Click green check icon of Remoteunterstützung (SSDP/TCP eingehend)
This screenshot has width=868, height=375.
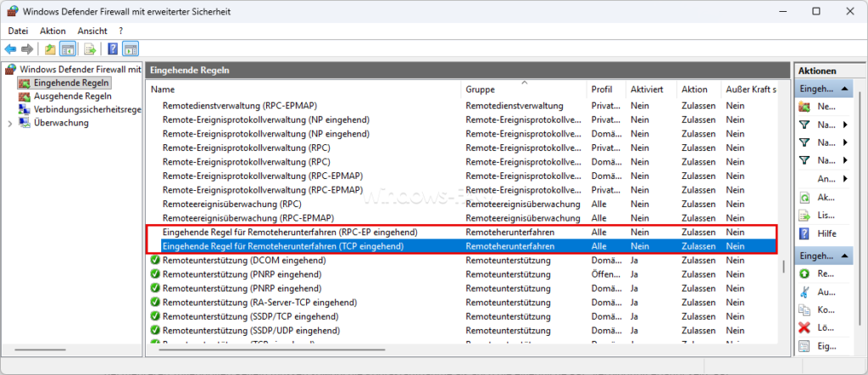pyautogui.click(x=155, y=316)
